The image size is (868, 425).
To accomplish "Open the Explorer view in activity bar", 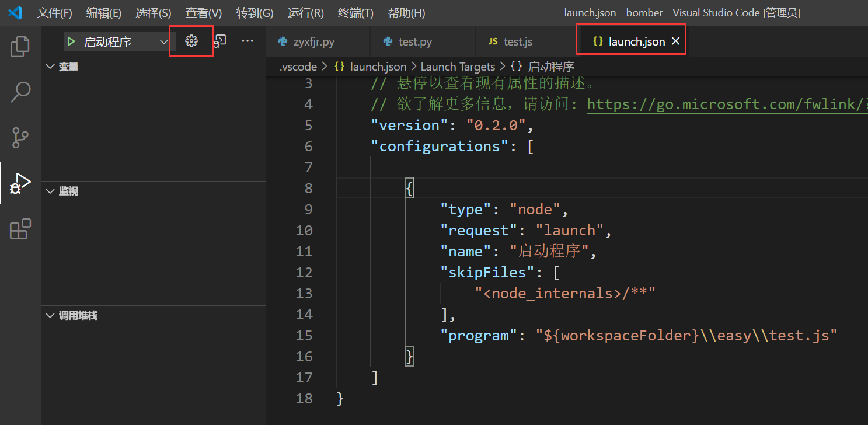I will [x=20, y=47].
